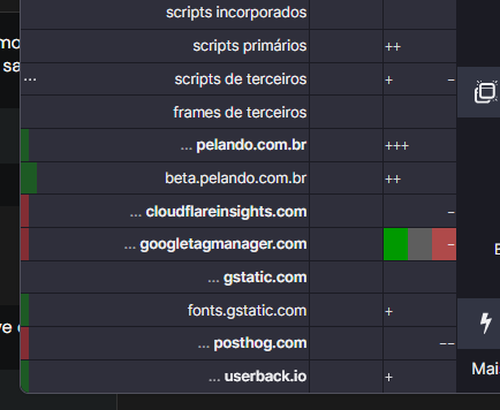500x410 pixels.
Task: Click the double minus cell for posthog.com
Action: click(x=420, y=343)
